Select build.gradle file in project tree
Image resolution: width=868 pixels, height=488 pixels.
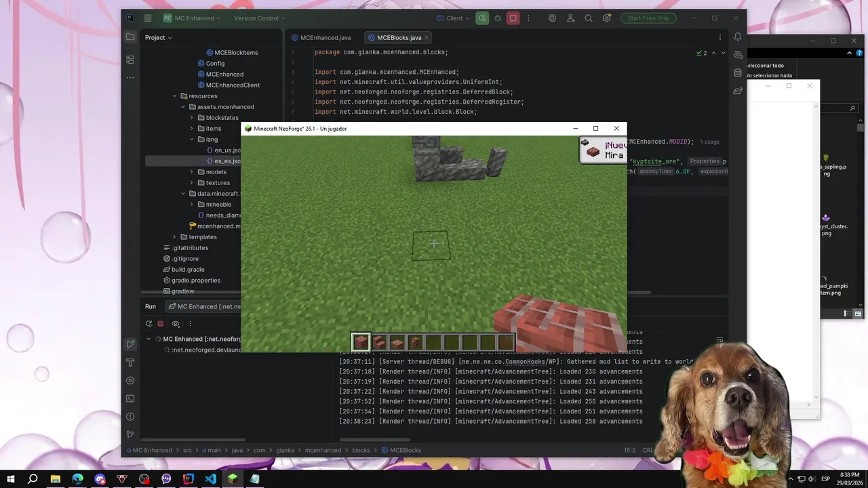[x=183, y=270]
